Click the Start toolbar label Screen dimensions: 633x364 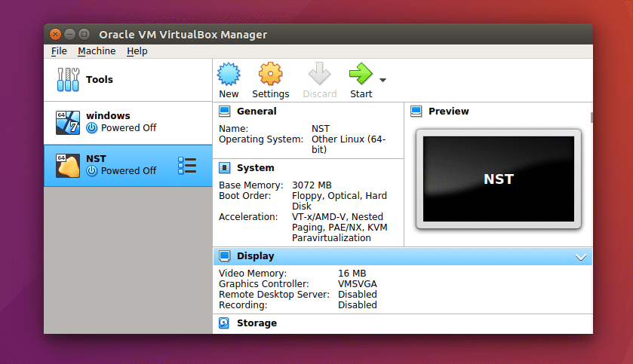pyautogui.click(x=361, y=94)
